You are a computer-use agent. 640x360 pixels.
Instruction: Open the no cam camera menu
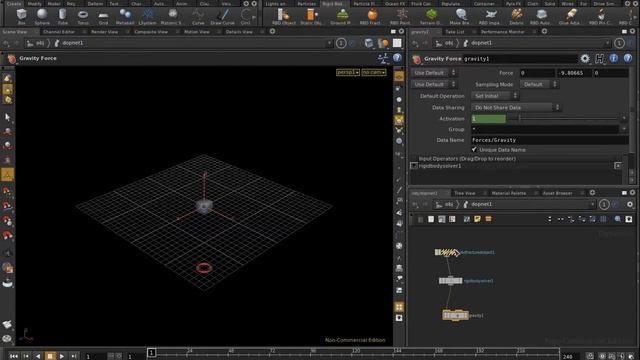click(373, 72)
